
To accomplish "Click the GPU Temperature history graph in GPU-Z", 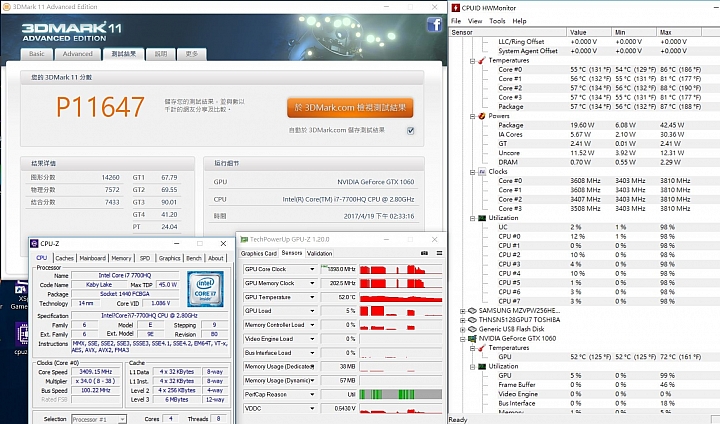I will coord(400,297).
